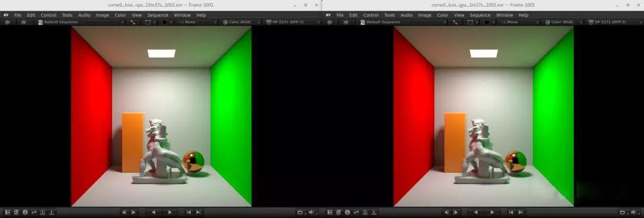
Task: Step one frame forward in the left viewer
Action: (134, 212)
